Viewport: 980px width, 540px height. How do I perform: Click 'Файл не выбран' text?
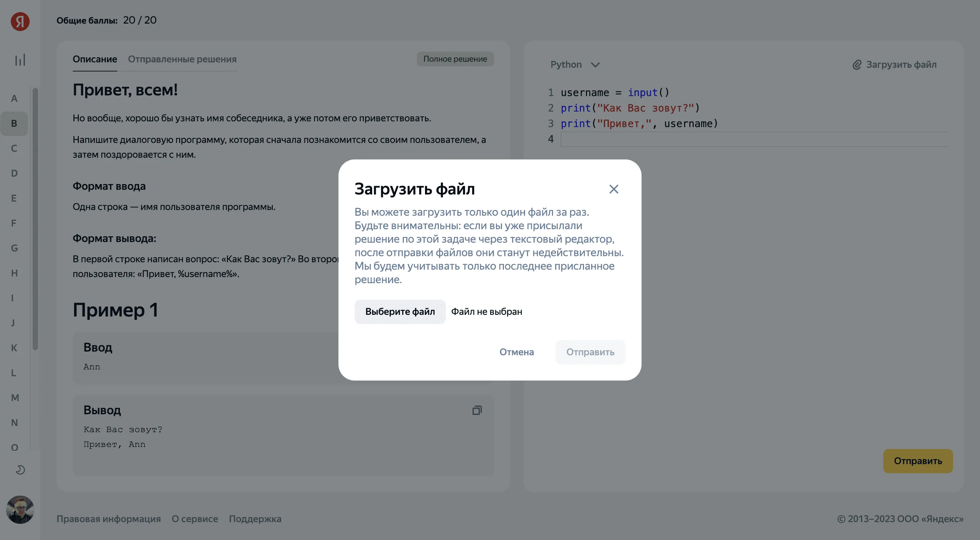[x=487, y=311]
